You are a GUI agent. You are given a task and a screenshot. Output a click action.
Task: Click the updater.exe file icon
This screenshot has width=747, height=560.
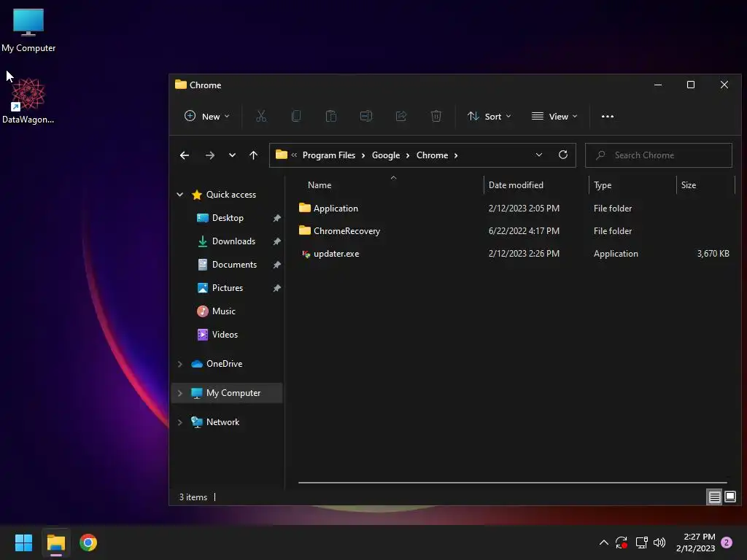pyautogui.click(x=306, y=254)
